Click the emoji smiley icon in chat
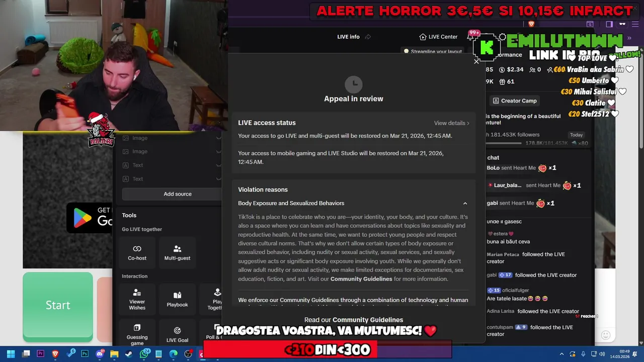Image resolution: width=644 pixels, height=362 pixels. [x=606, y=335]
